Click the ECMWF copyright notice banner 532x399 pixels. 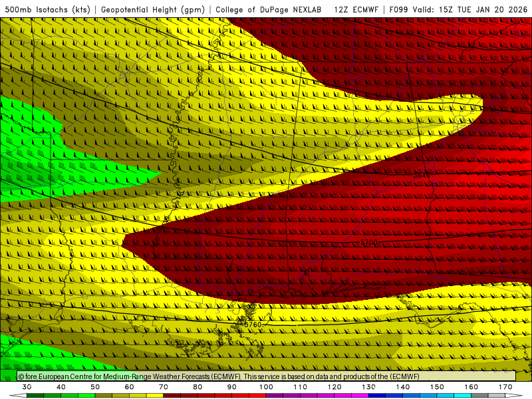click(267, 376)
